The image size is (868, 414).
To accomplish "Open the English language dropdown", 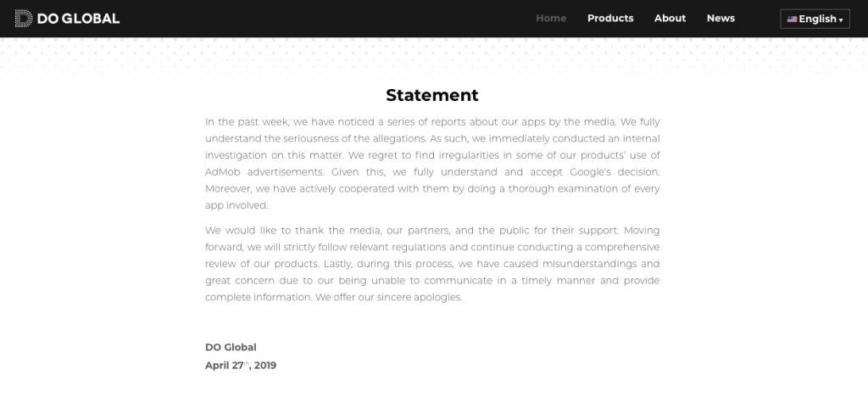I will tap(815, 19).
